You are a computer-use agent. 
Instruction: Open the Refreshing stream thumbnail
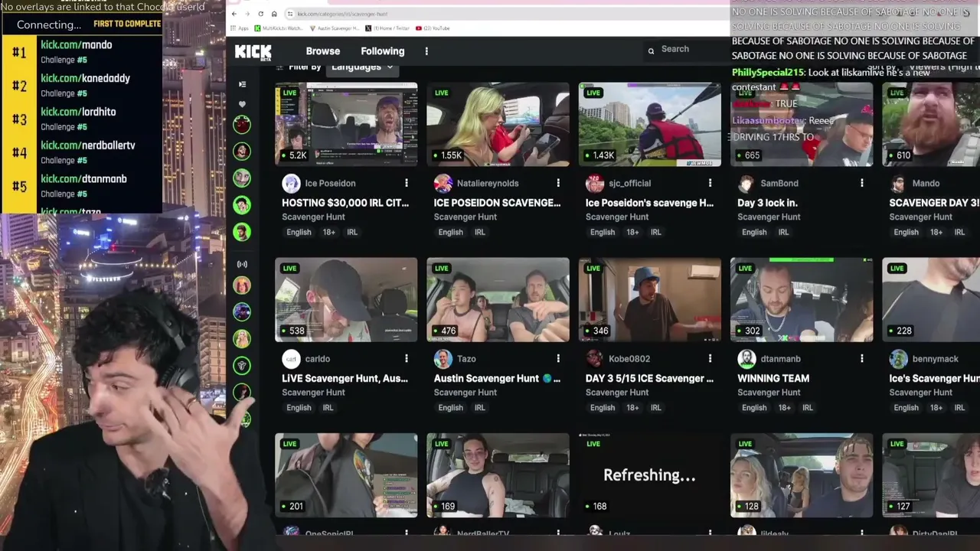click(649, 474)
